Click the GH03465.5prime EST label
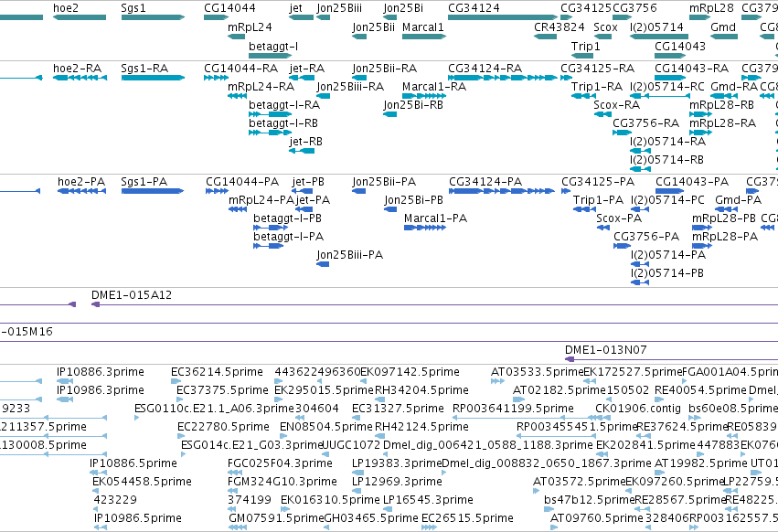This screenshot has width=778, height=532. [x=371, y=518]
